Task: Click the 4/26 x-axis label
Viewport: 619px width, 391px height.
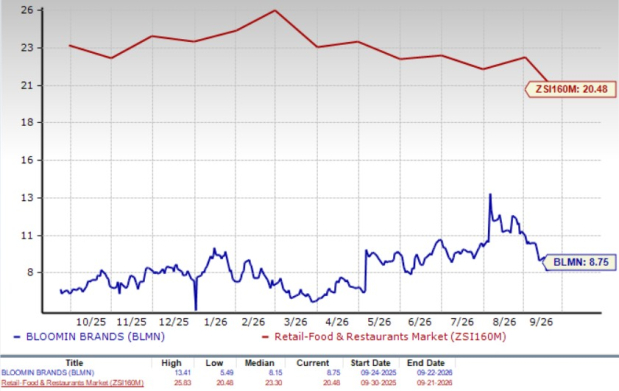Action: (337, 322)
